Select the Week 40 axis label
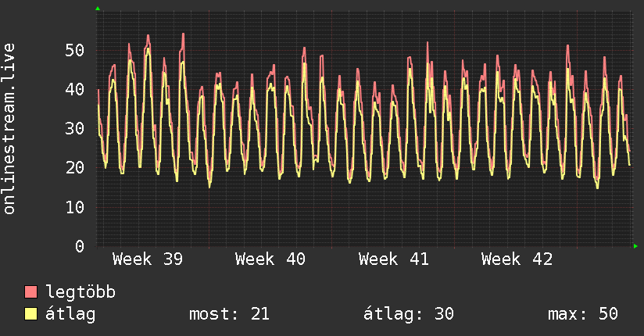The width and height of the screenshot is (644, 336). pos(270,259)
